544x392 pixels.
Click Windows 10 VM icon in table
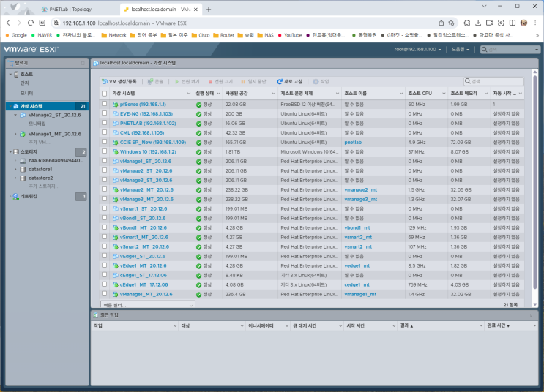116,152
